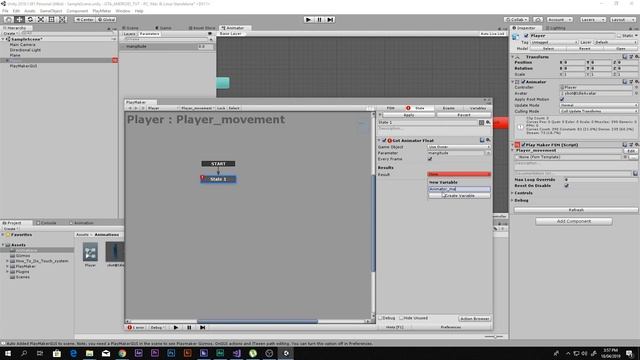Select the Hand tool in Unity toolbar
Screen dimensions: 640x360
coord(8,20)
